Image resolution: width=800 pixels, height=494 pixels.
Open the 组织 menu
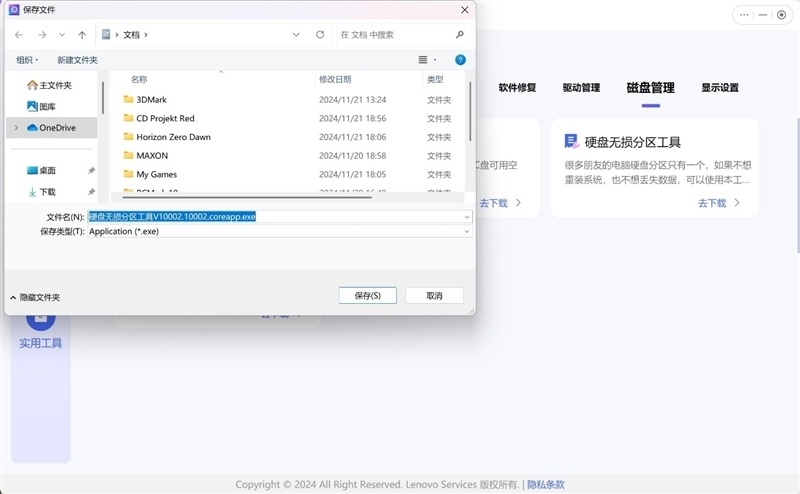(x=28, y=60)
